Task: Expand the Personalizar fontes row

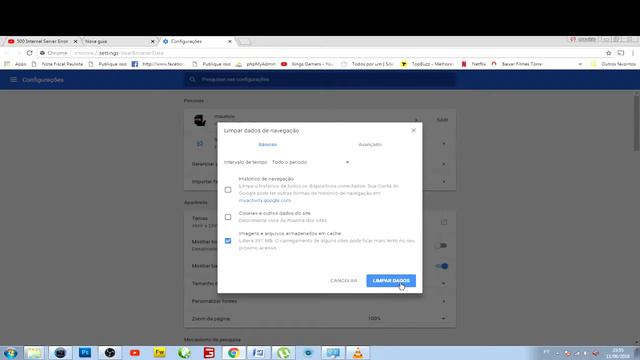Action: [320, 301]
